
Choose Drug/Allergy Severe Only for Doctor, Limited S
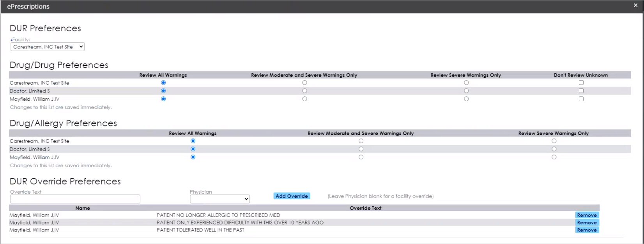click(554, 149)
